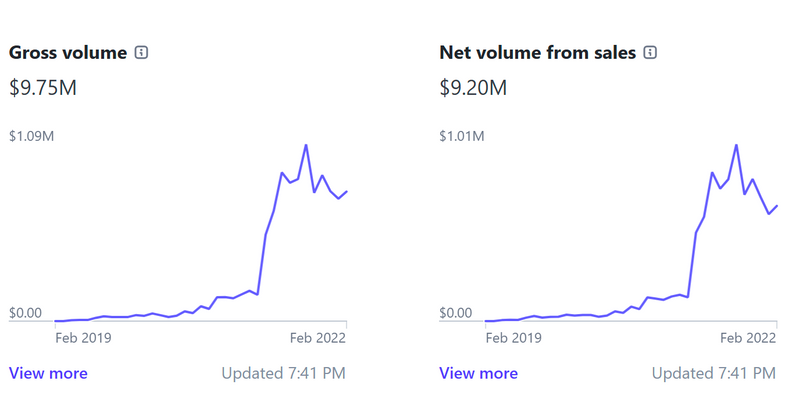Image resolution: width=799 pixels, height=416 pixels.
Task: Click the highest peak on Gross volume chart
Action: pyautogui.click(x=306, y=145)
